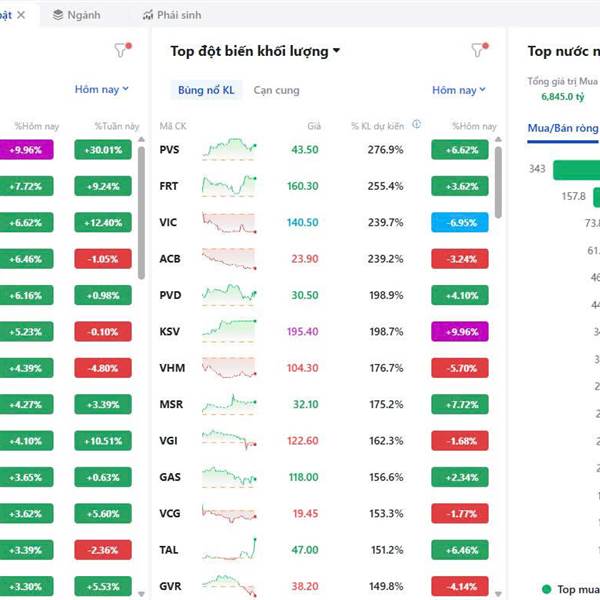Open the GAS stock ticker
Viewport: 600px width, 600px height.
tap(170, 477)
